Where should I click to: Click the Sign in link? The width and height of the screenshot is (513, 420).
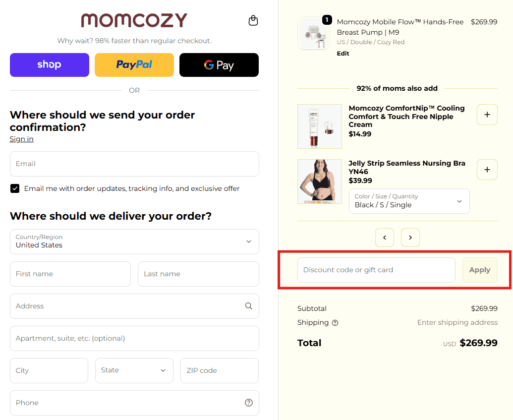coord(21,139)
